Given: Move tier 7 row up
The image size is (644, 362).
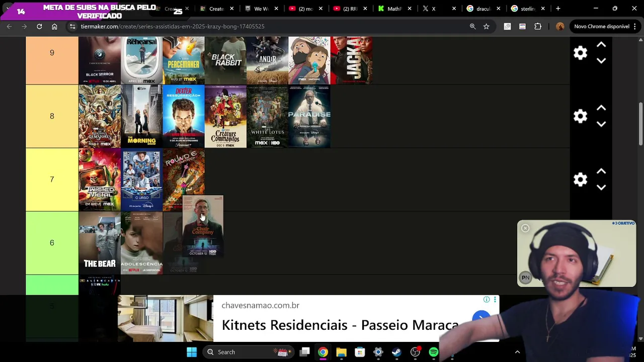Looking at the screenshot, I should (x=601, y=171).
